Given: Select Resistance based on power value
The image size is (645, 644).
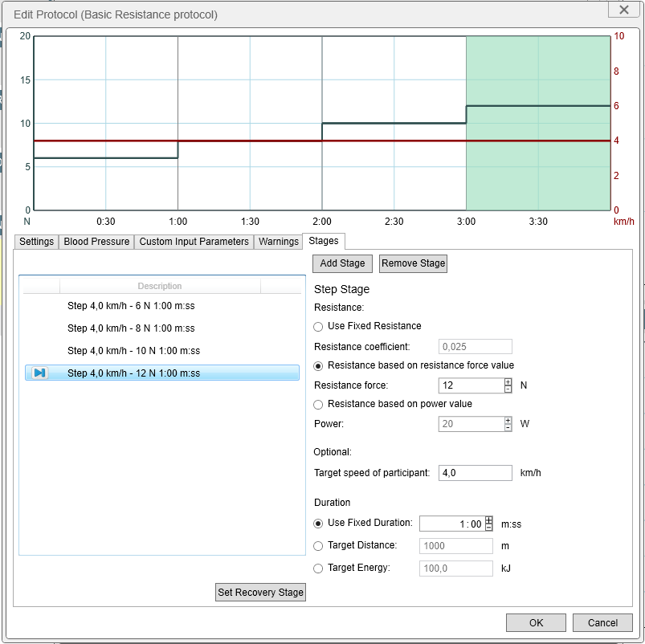Looking at the screenshot, I should coord(318,404).
